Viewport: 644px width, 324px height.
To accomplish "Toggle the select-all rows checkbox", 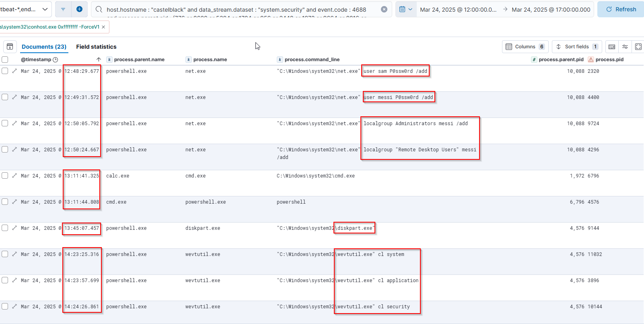I will click(x=5, y=60).
